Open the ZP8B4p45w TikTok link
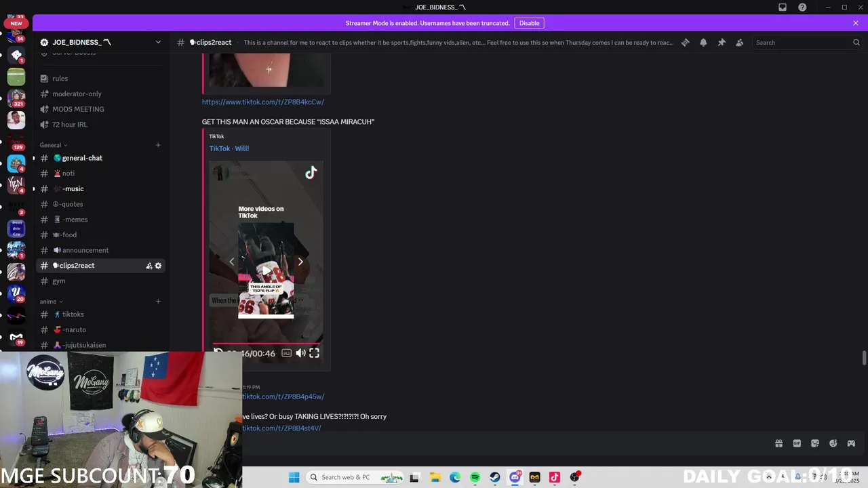Viewport: 868px width, 488px height. pyautogui.click(x=283, y=396)
